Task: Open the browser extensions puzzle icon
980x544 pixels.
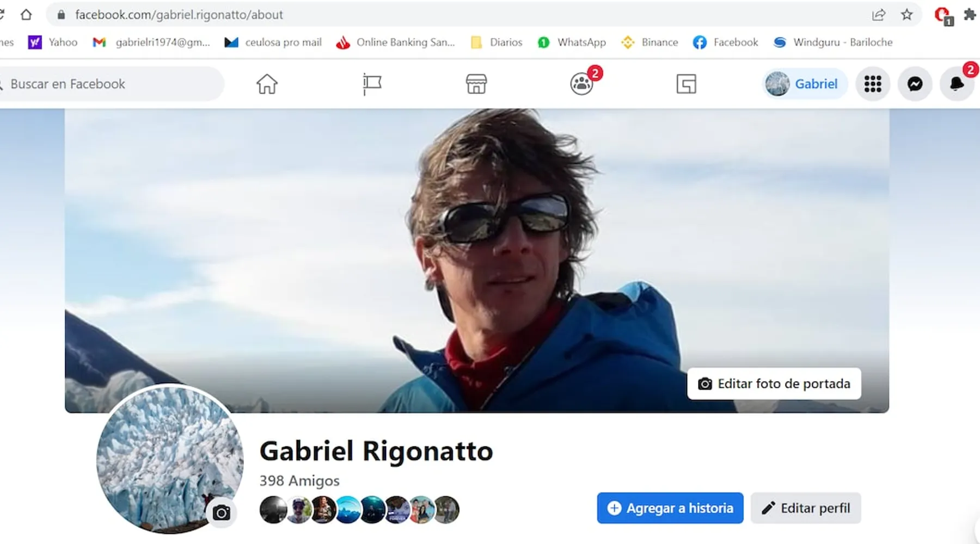Action: (969, 15)
